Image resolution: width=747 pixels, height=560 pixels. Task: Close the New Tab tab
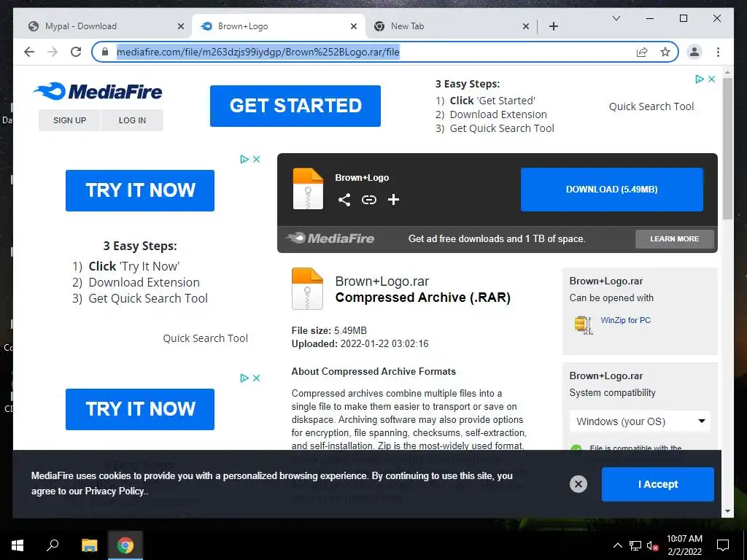526,26
